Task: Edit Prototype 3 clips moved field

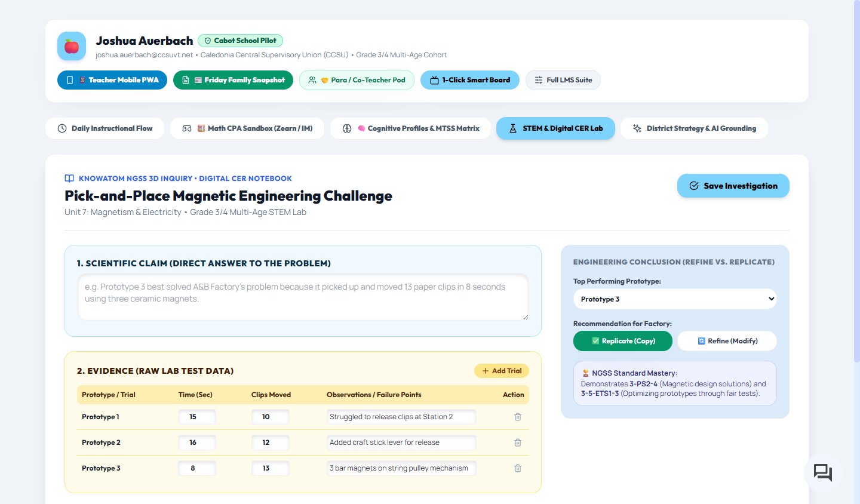Action: (271, 468)
